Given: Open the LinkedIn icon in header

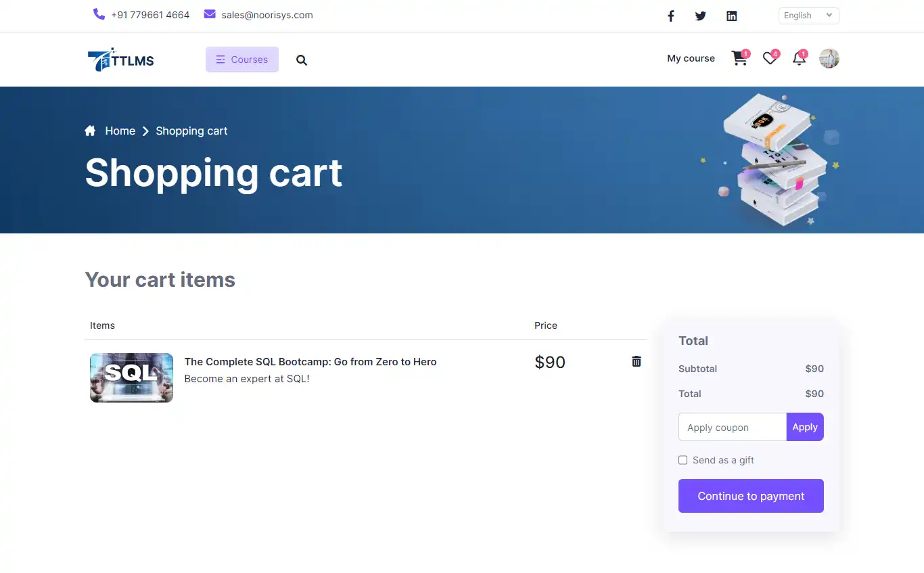Looking at the screenshot, I should [731, 16].
